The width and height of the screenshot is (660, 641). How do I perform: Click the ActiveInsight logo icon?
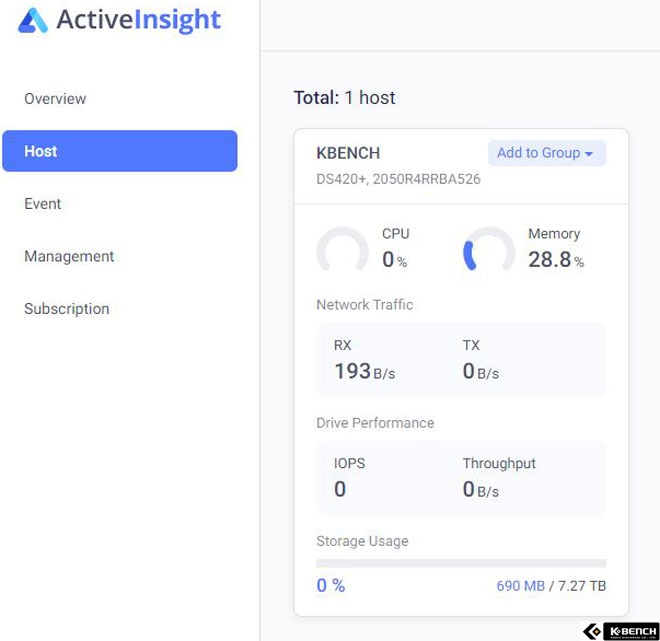[x=33, y=21]
